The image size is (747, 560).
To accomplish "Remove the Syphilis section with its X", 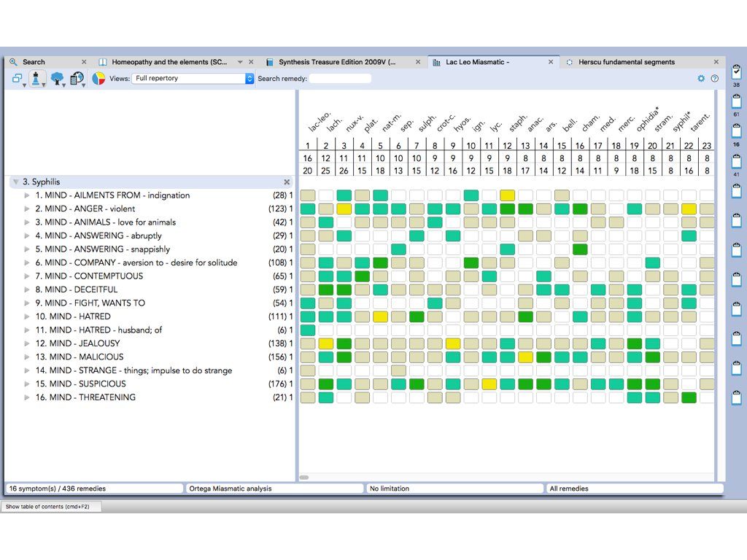I will point(287,182).
